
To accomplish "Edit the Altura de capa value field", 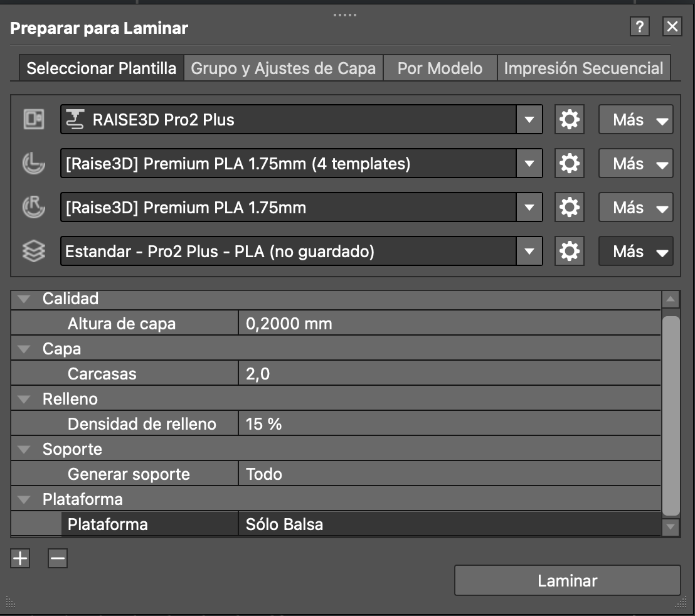I will pos(448,324).
